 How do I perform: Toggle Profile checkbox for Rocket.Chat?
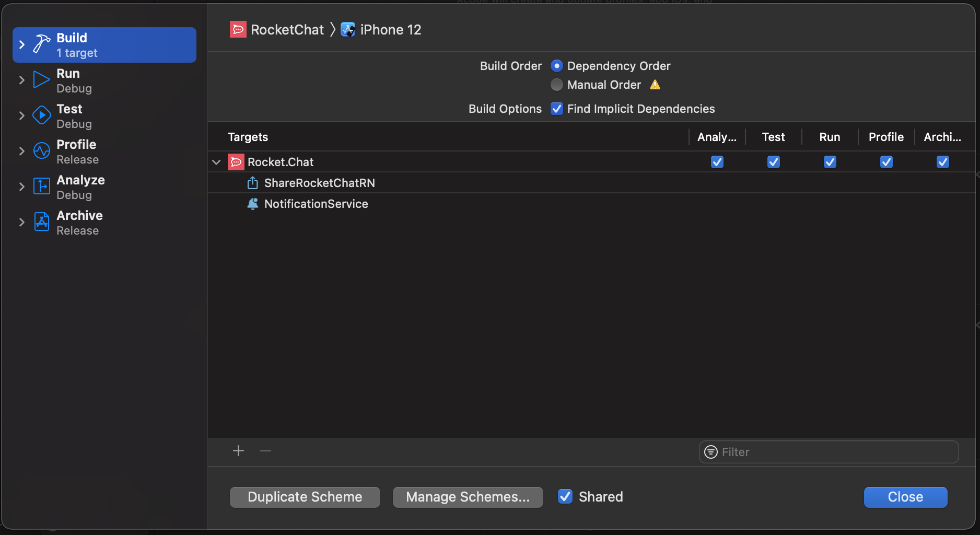[886, 162]
